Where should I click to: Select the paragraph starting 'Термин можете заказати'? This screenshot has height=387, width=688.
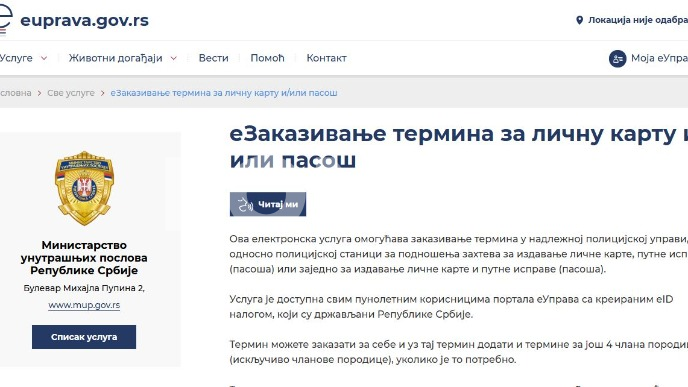tap(459, 352)
